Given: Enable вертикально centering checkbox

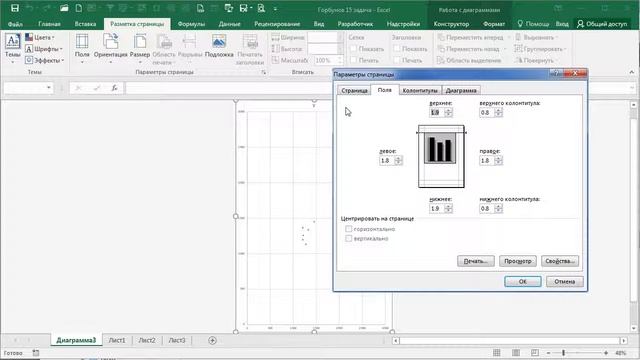Looking at the screenshot, I should click(349, 238).
